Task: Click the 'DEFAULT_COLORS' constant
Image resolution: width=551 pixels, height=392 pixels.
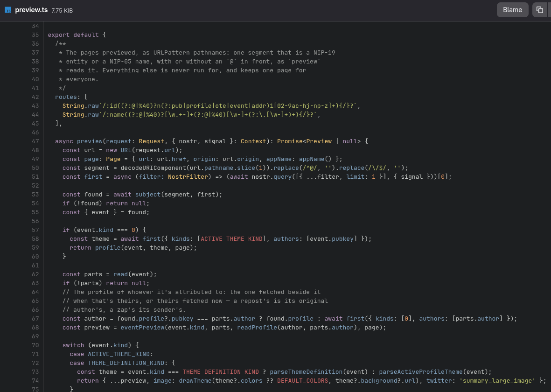Action: 302,380
